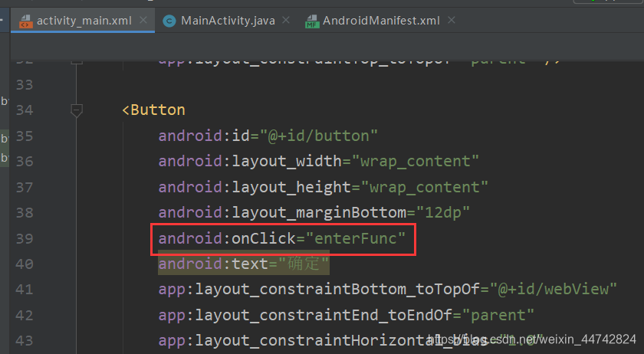Click line number 39 in gutter
The width and height of the screenshot is (644, 354).
coord(25,238)
